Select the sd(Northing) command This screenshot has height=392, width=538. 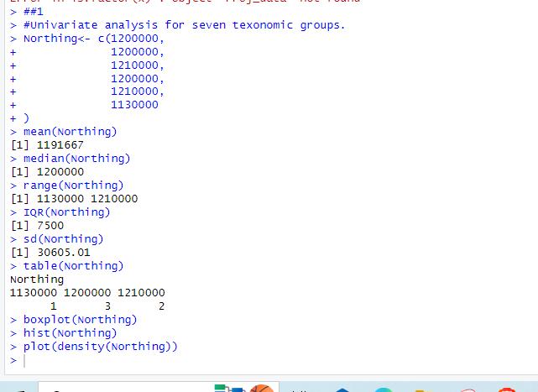(63, 239)
